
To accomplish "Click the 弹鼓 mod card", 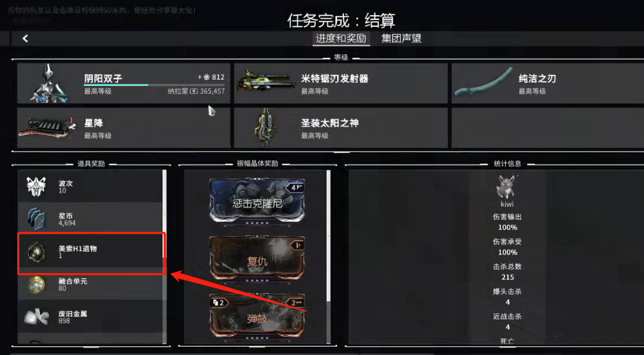I will [x=257, y=316].
